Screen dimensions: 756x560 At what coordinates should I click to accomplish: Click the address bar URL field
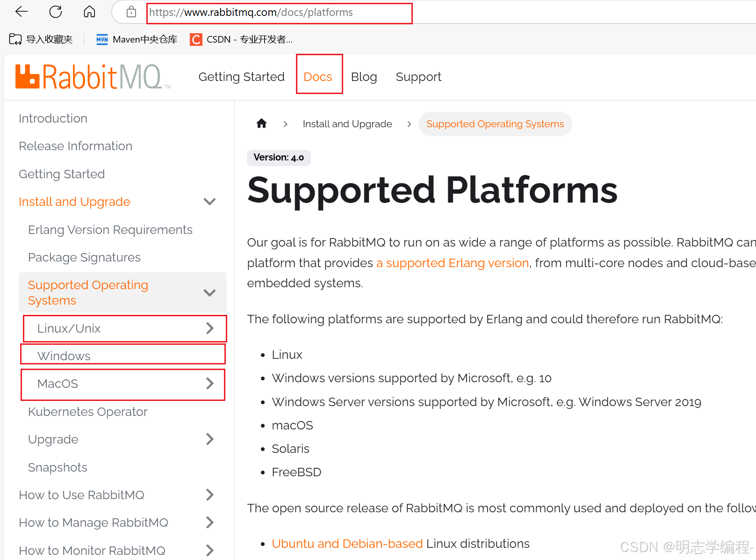(x=279, y=13)
